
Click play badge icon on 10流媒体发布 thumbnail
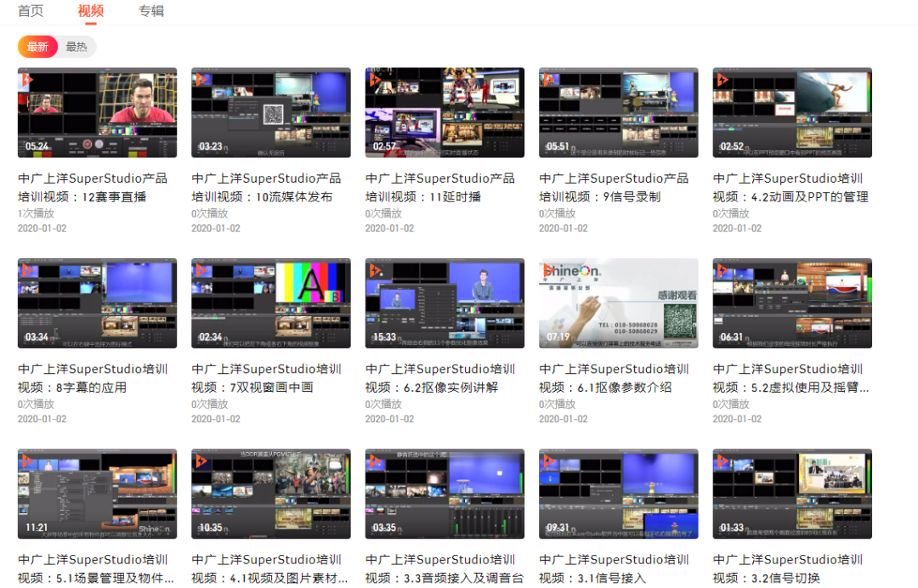coord(201,79)
